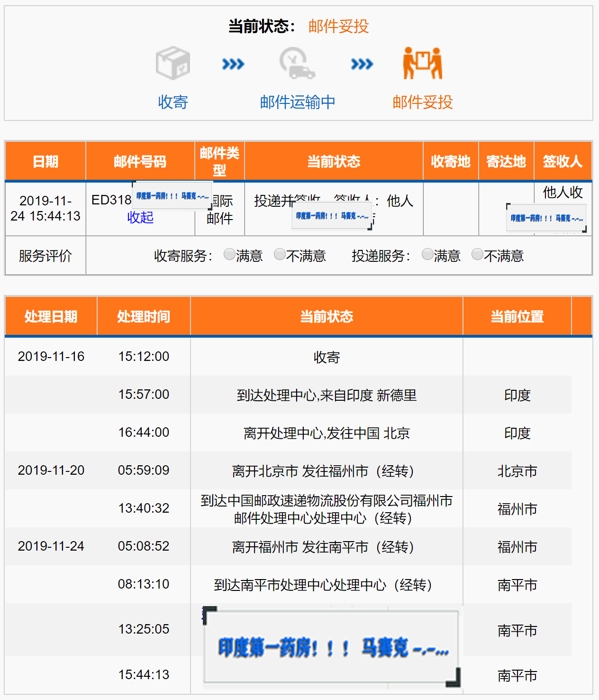This screenshot has height=700, width=599.
Task: Click the large watermark image at bottom
Action: click(332, 647)
